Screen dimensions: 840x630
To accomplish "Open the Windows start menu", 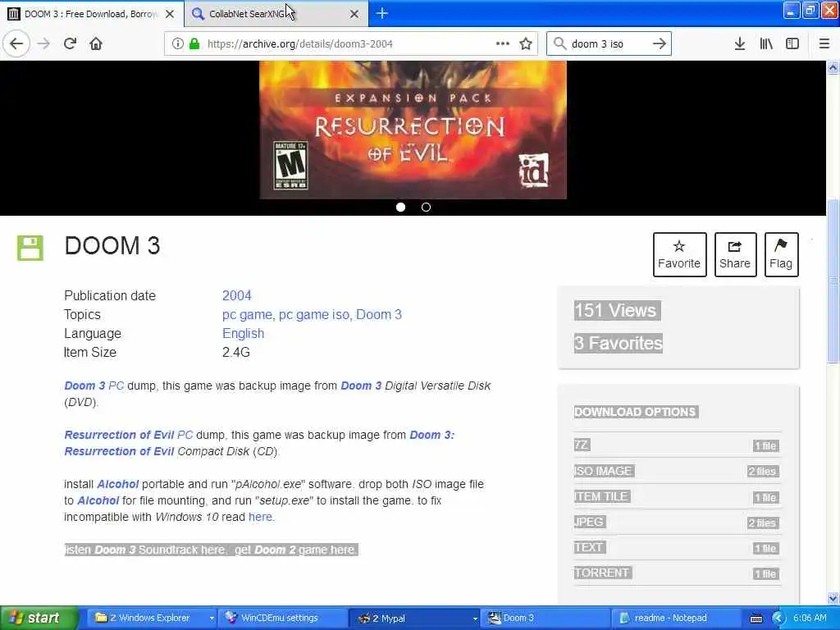I will (38, 619).
